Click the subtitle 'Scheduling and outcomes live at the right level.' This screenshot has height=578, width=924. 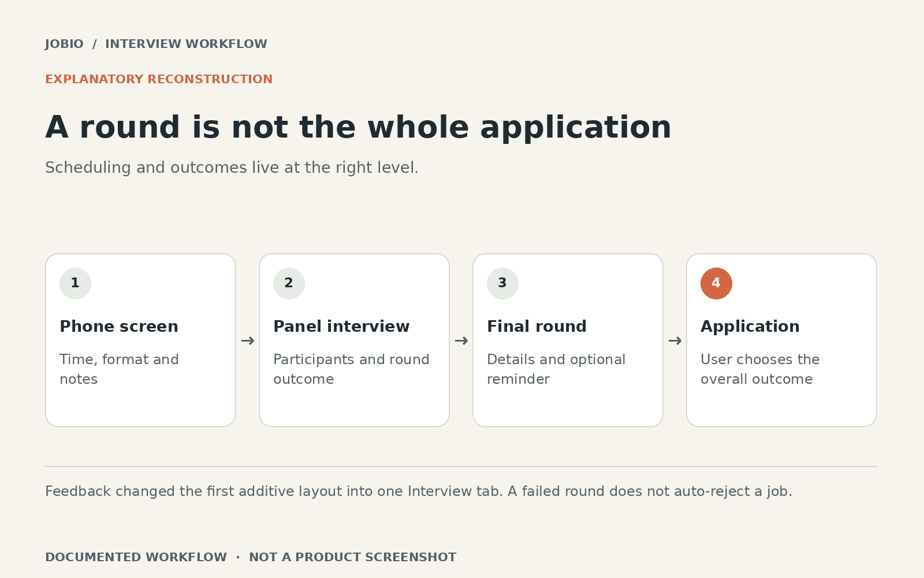point(232,168)
